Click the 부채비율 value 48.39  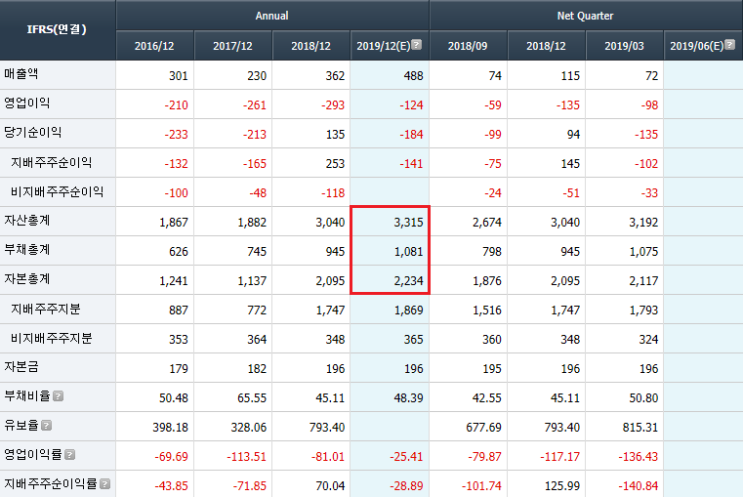coord(408,398)
